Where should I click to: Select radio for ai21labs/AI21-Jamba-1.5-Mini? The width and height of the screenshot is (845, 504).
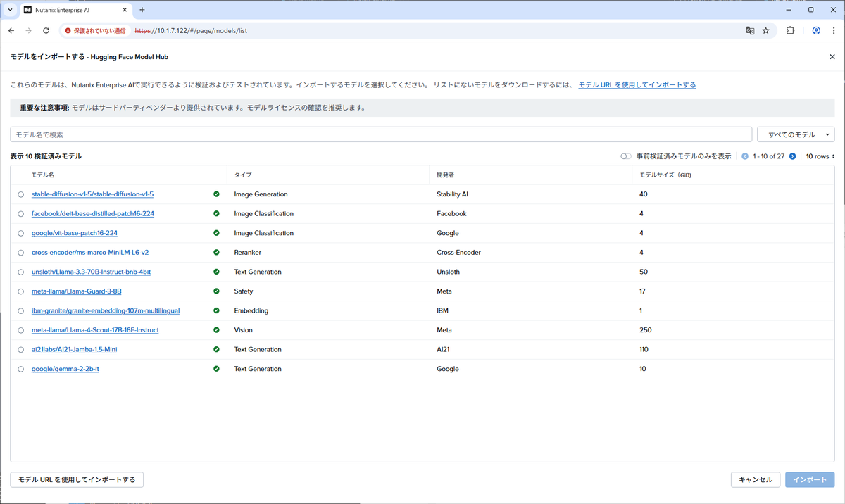[21, 349]
